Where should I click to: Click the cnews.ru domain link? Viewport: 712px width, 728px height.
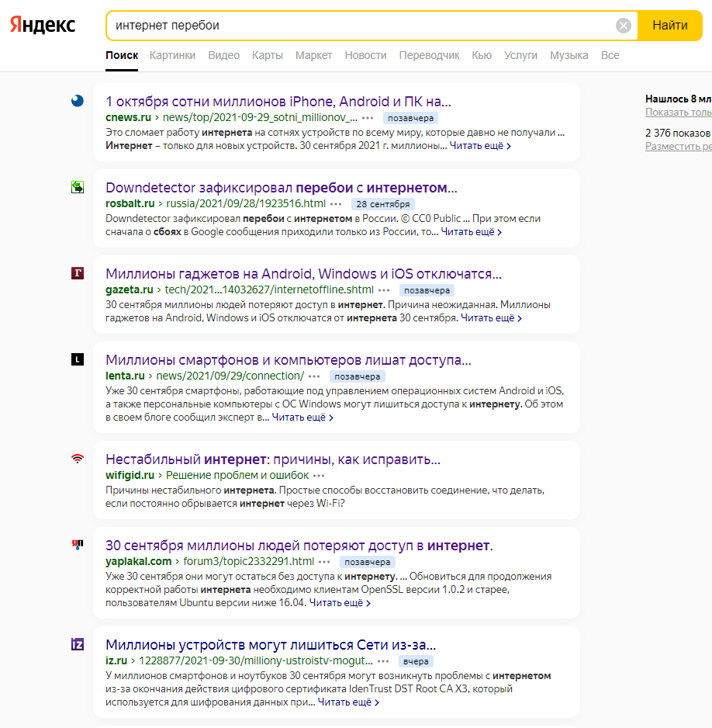[x=128, y=117]
